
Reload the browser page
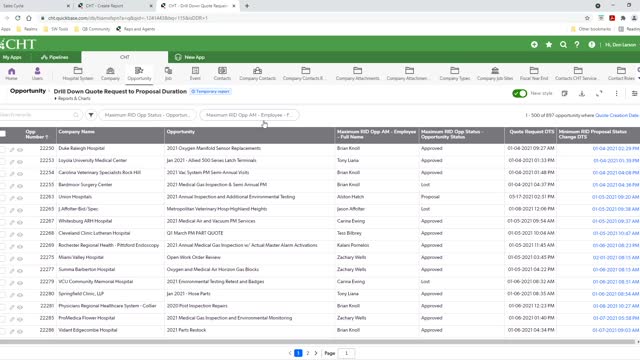tap(18, 18)
